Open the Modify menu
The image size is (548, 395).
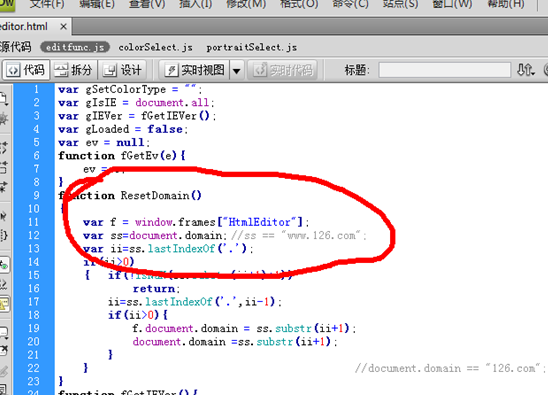246,5
